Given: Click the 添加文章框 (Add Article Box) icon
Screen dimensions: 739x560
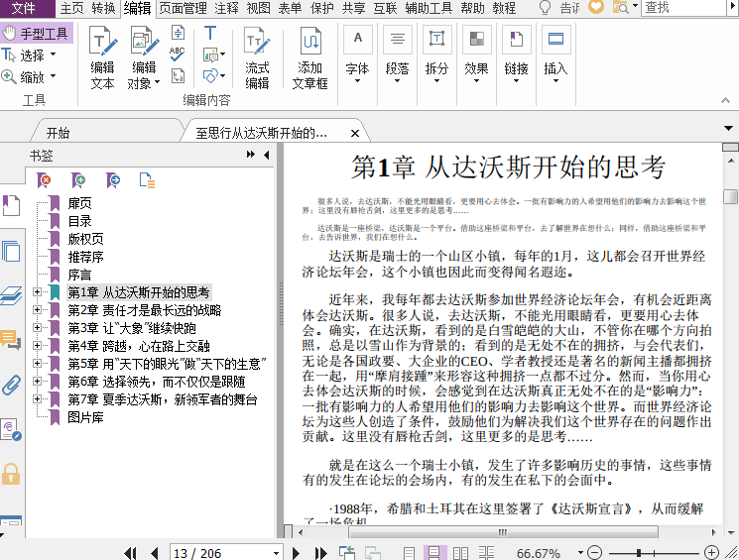Looking at the screenshot, I should click(x=309, y=56).
